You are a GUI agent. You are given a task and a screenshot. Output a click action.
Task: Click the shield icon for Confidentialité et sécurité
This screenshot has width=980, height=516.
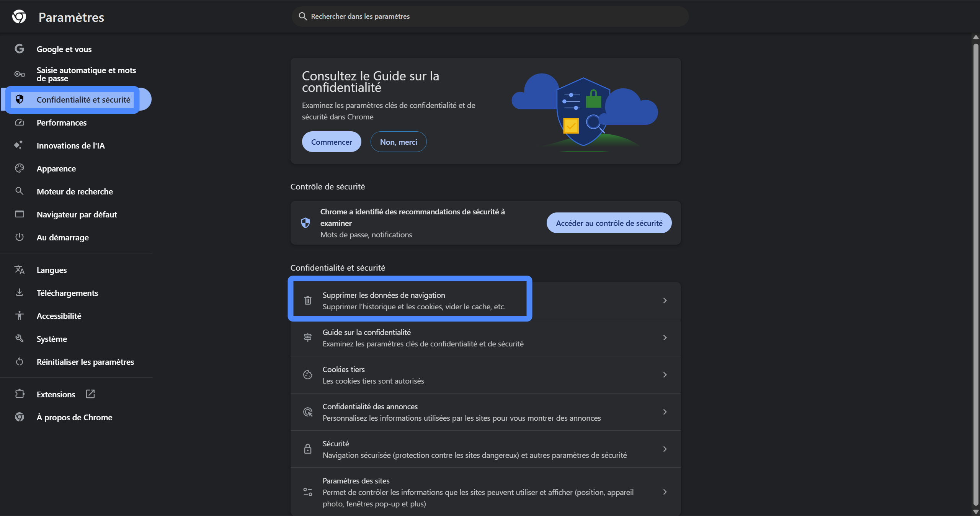point(20,99)
